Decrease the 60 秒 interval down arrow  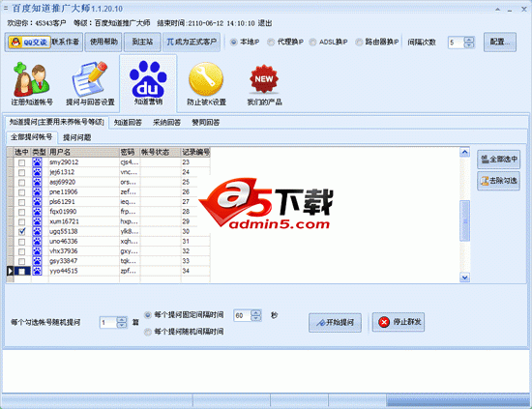click(255, 318)
